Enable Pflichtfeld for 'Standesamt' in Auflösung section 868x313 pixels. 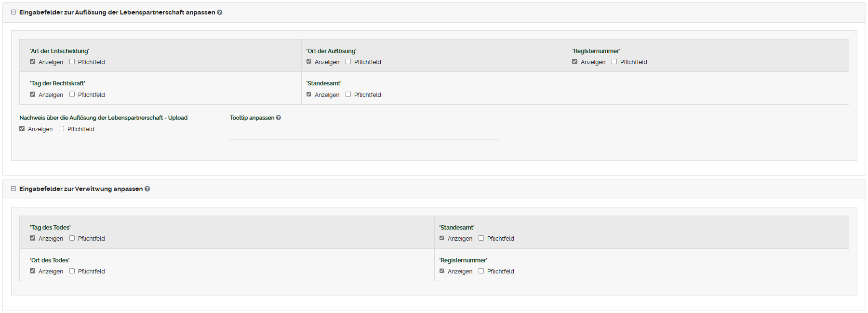pos(348,95)
